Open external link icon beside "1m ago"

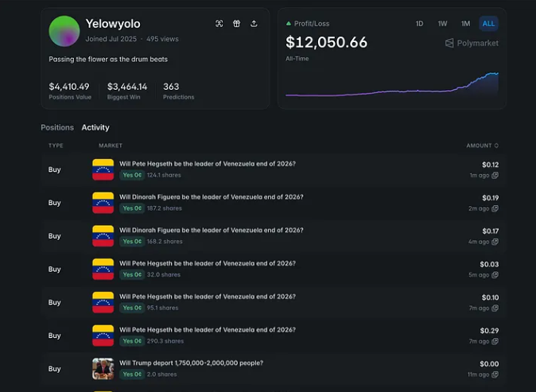click(x=495, y=176)
